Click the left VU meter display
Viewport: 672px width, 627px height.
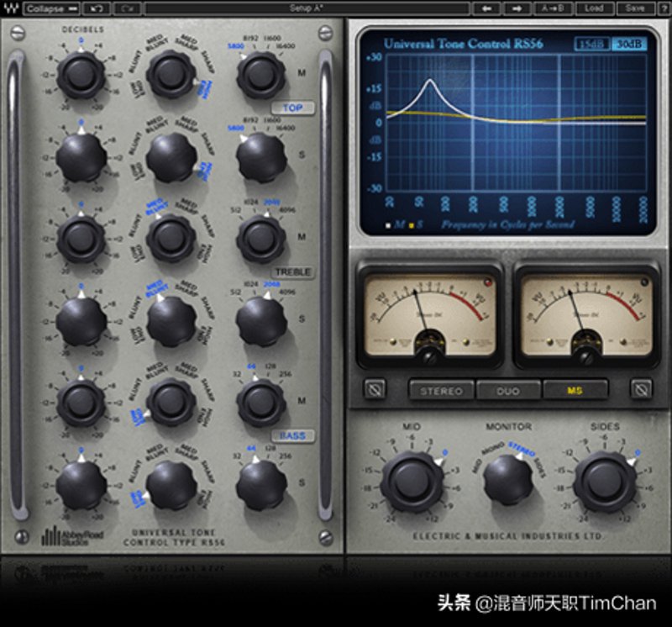pyautogui.click(x=429, y=316)
